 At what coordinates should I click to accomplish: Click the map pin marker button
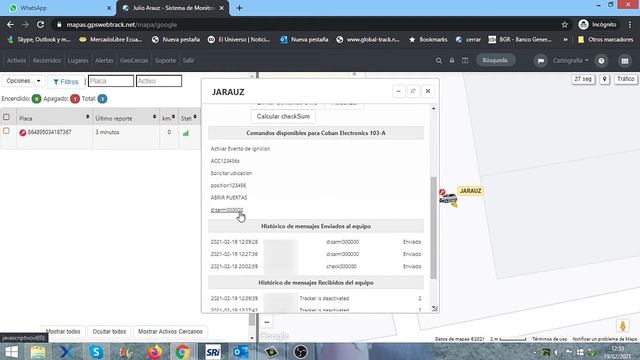pyautogui.click(x=604, y=79)
